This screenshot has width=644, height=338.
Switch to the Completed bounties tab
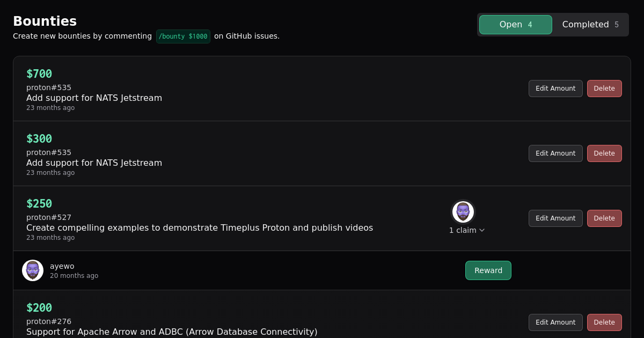pos(590,25)
